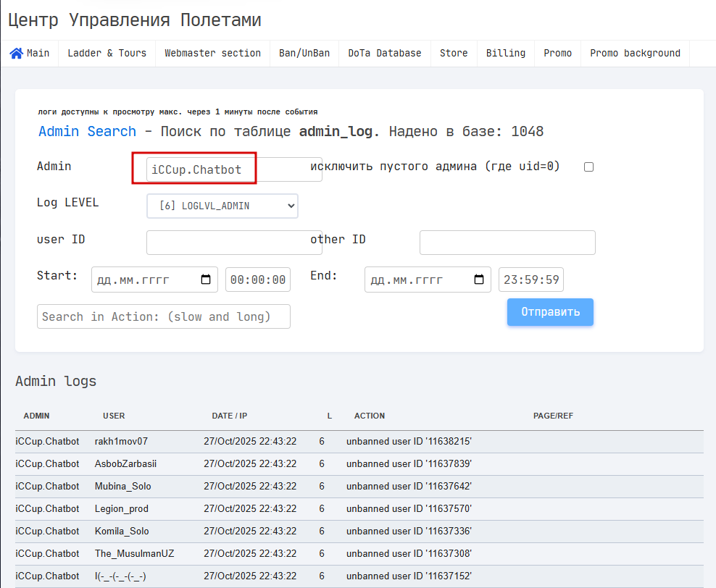716x588 pixels.
Task: Select user Komila_Solo in logs
Action: (122, 531)
